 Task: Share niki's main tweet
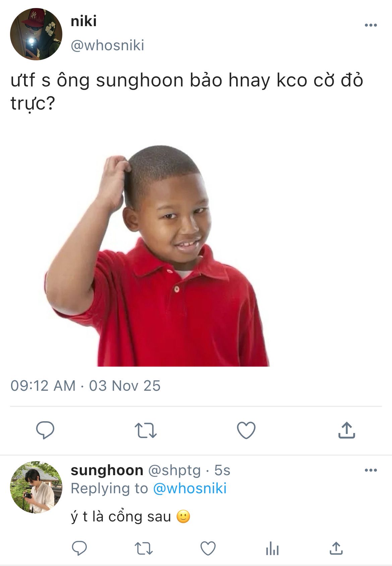tap(346, 430)
